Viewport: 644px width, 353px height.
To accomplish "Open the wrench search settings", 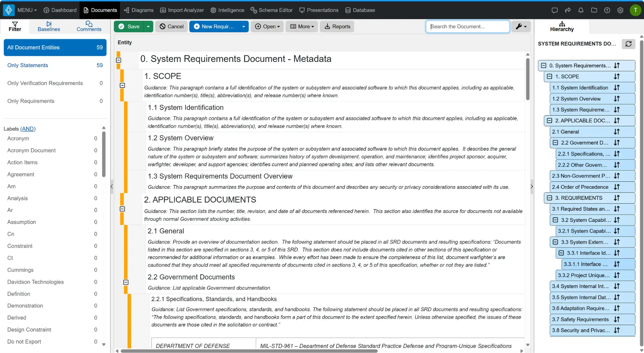I will 521,27.
